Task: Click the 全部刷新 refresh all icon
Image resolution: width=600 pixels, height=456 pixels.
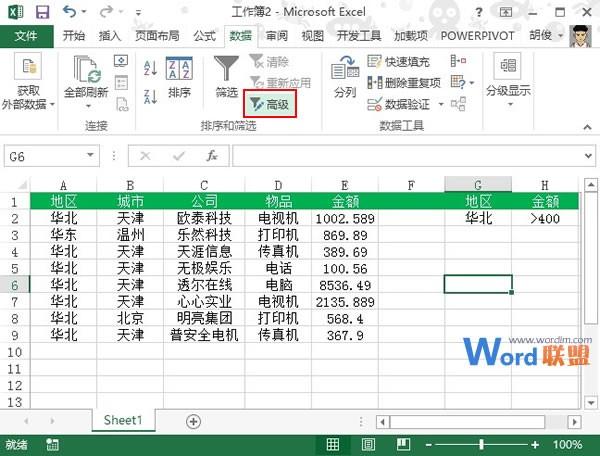Action: 86,71
